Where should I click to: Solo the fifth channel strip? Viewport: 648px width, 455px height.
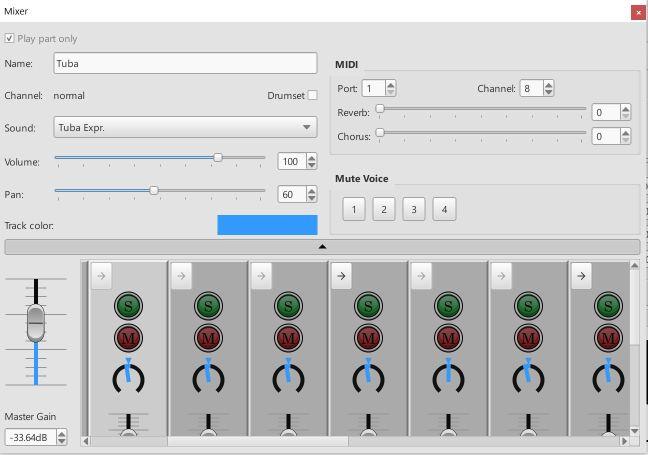[x=448, y=306]
